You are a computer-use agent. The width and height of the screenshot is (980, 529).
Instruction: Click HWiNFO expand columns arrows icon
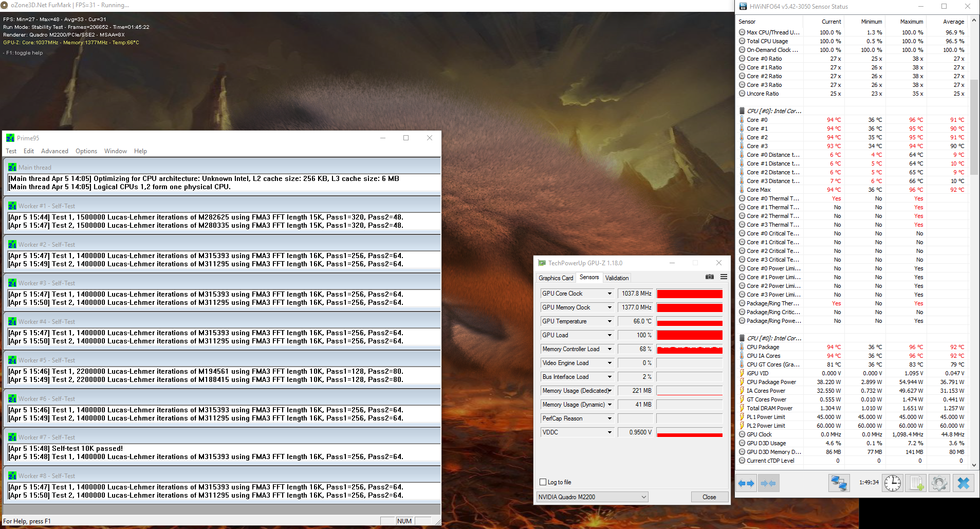click(746, 483)
